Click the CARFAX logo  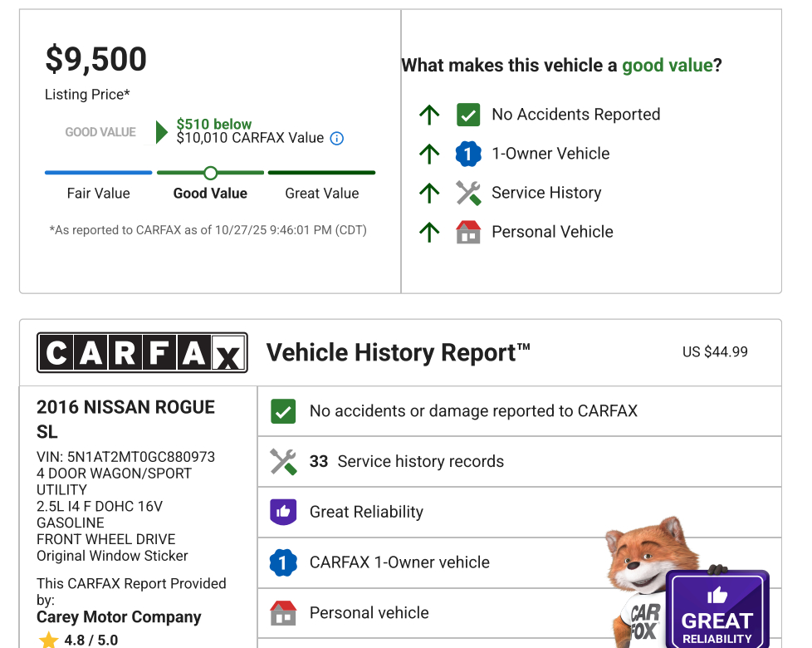pos(142,353)
